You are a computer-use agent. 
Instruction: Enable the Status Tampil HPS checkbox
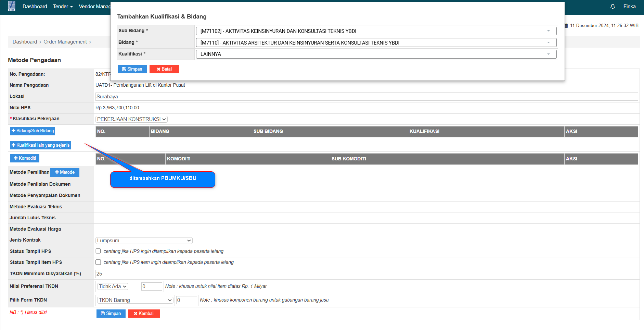pos(98,251)
